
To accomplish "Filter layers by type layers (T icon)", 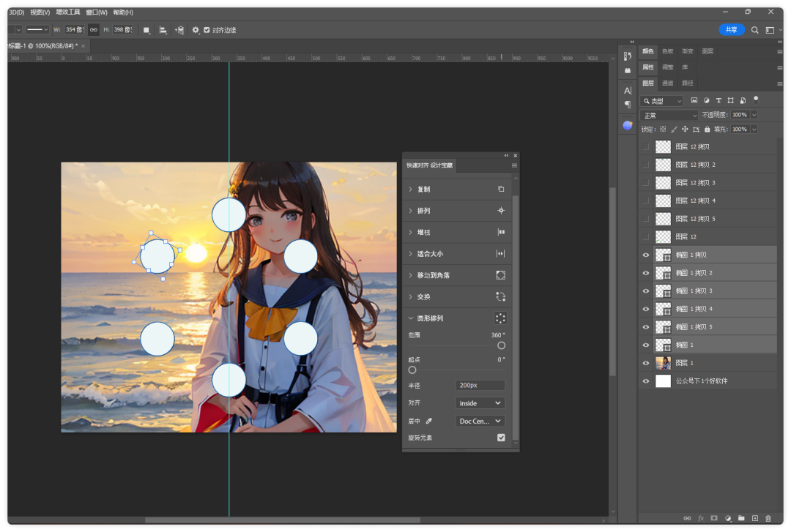I will pyautogui.click(x=718, y=100).
